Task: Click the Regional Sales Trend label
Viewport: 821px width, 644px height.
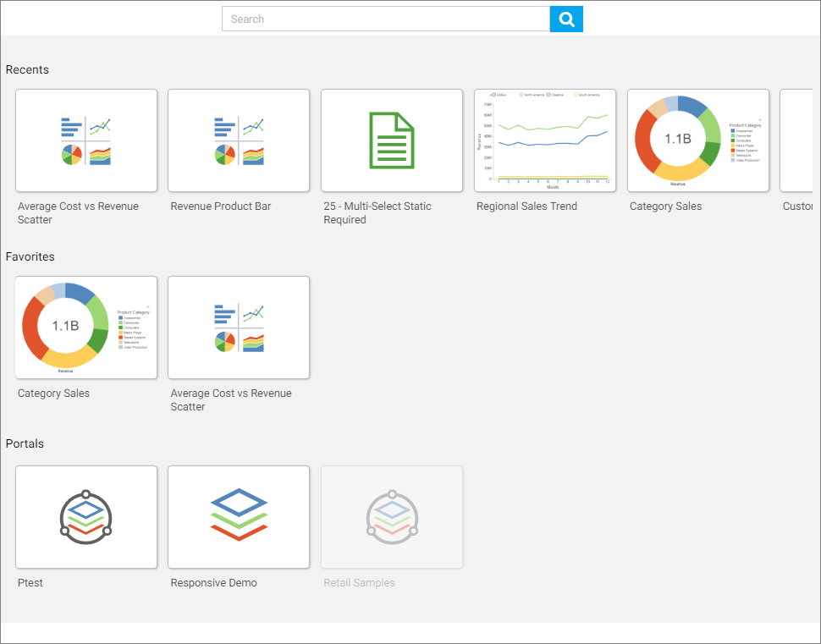Action: [526, 206]
